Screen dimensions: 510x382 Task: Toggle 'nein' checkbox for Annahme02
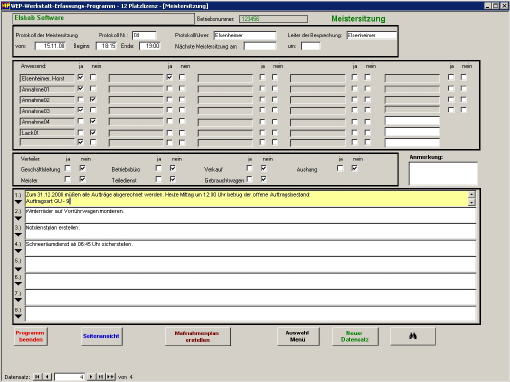tap(93, 99)
